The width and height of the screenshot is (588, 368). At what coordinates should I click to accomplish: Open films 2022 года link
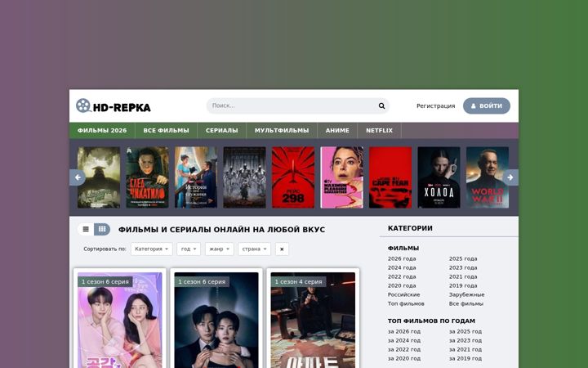click(x=402, y=276)
